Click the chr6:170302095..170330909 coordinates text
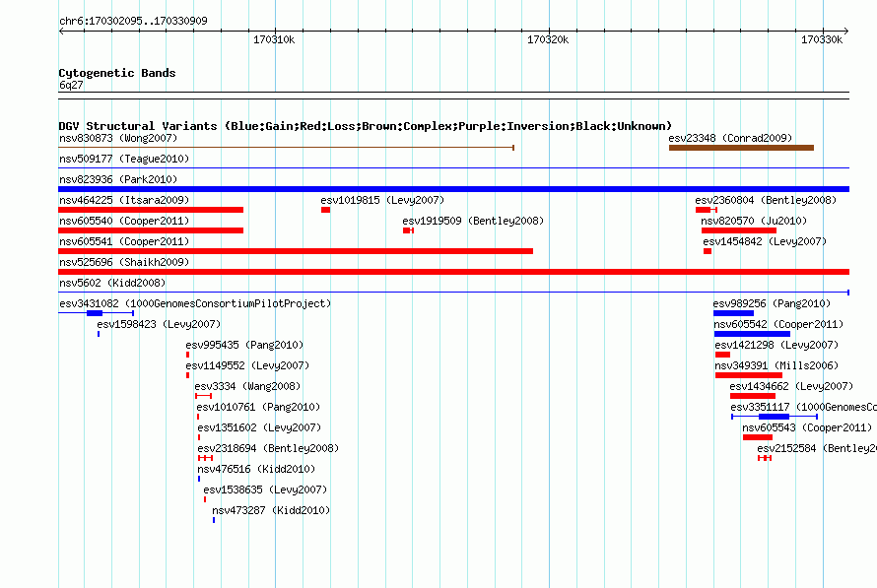 [133, 21]
